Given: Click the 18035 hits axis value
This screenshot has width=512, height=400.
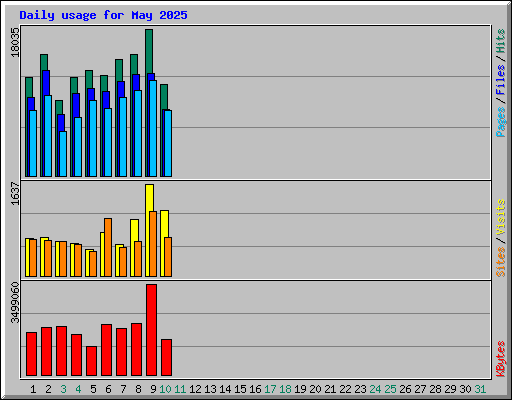Looking at the screenshot, I should [x=15, y=42].
